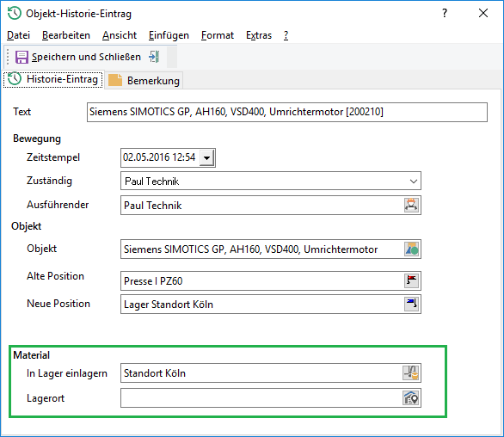Click the In Lager einlagern warehouse icon
Viewport: 504px width, 437px height.
pyautogui.click(x=411, y=373)
